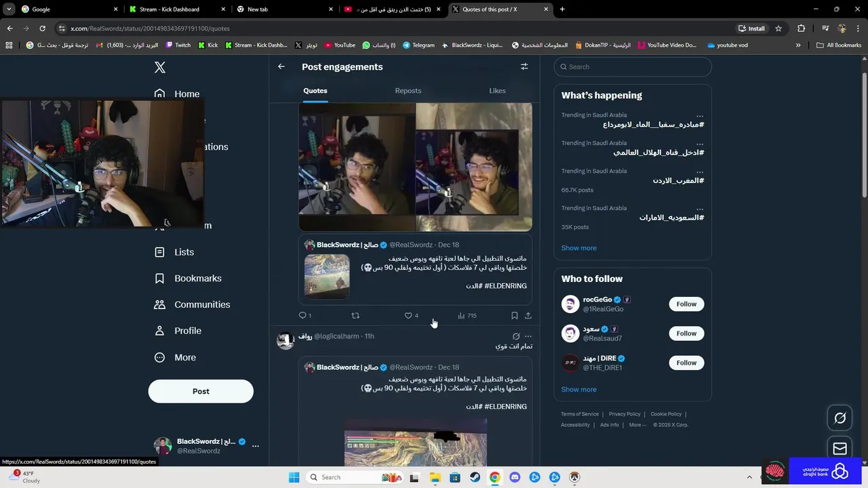
Task: Follow rocGeGo
Action: coord(686,304)
